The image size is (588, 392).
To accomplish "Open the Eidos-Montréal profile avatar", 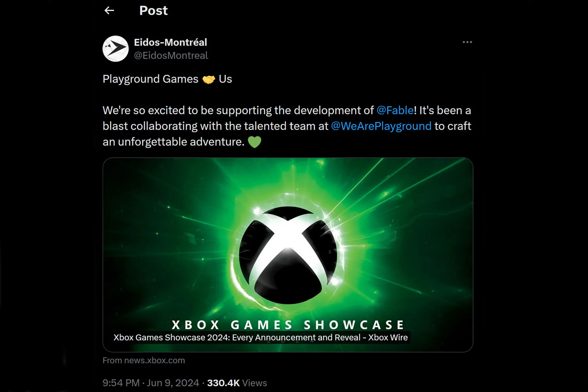I will [116, 49].
